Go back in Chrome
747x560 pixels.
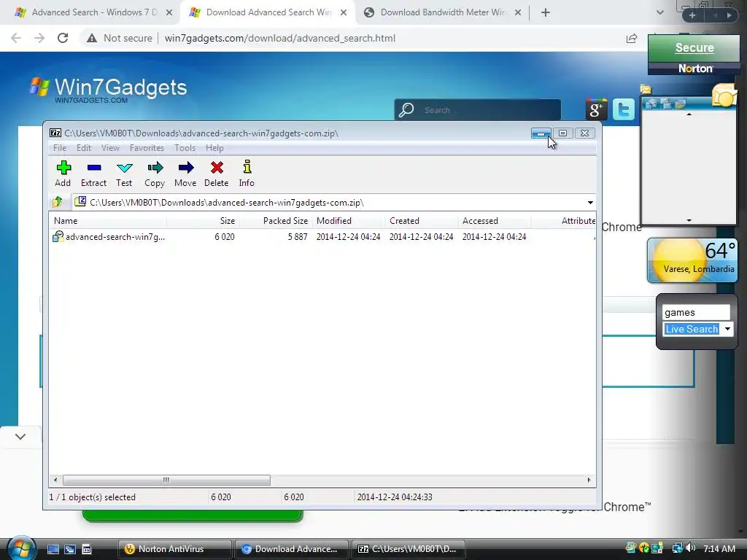[16, 38]
